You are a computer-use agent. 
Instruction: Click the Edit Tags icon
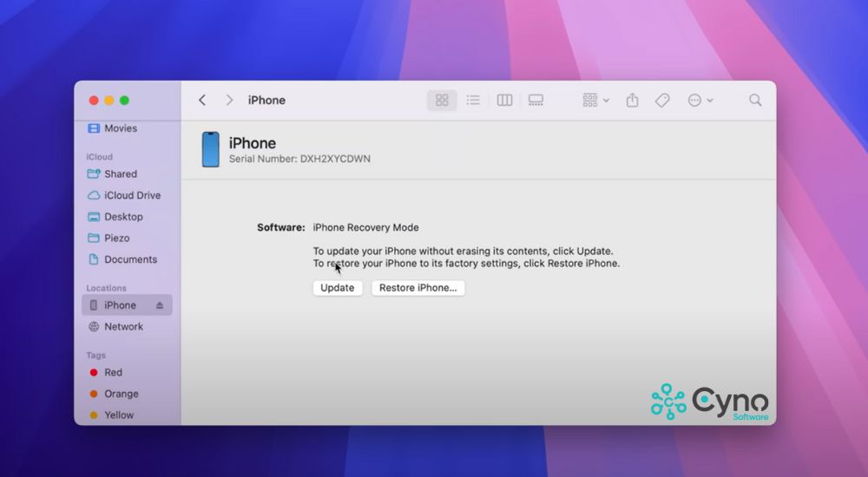(662, 100)
